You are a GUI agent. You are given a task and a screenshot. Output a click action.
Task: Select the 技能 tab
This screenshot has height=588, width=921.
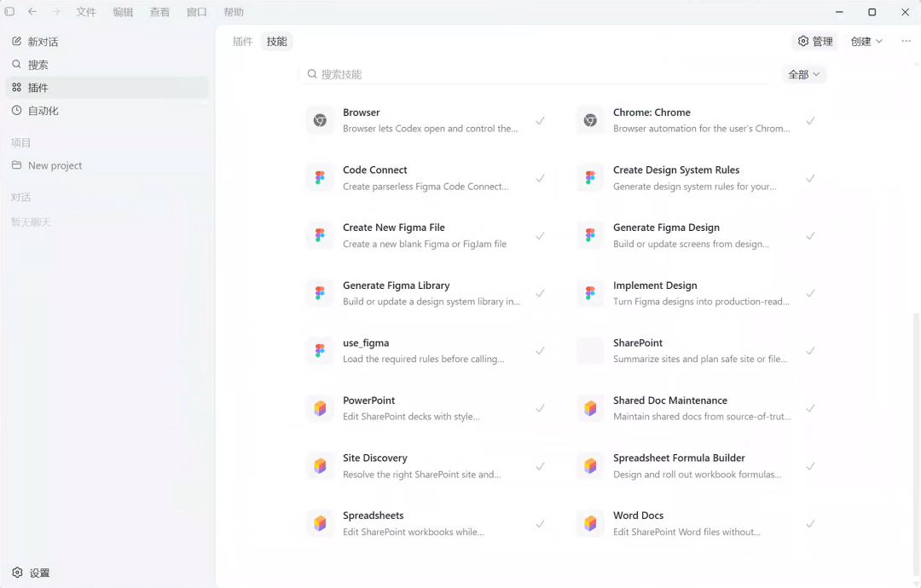tap(276, 41)
